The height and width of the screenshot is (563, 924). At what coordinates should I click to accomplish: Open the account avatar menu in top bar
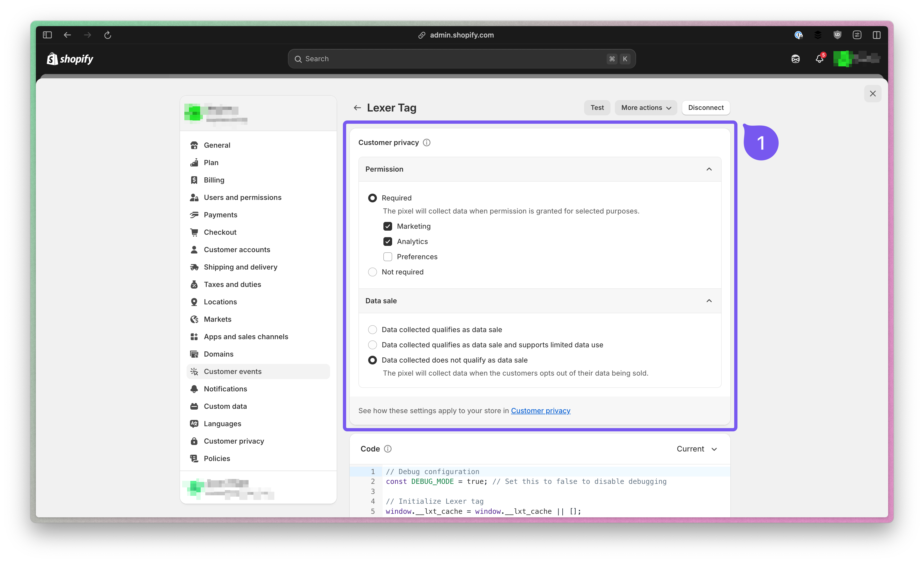coord(857,59)
